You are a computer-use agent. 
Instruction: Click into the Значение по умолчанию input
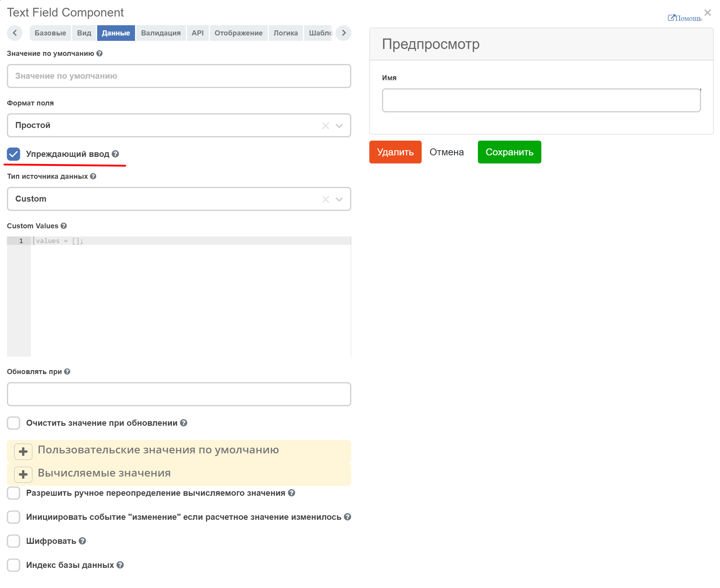pyautogui.click(x=179, y=76)
